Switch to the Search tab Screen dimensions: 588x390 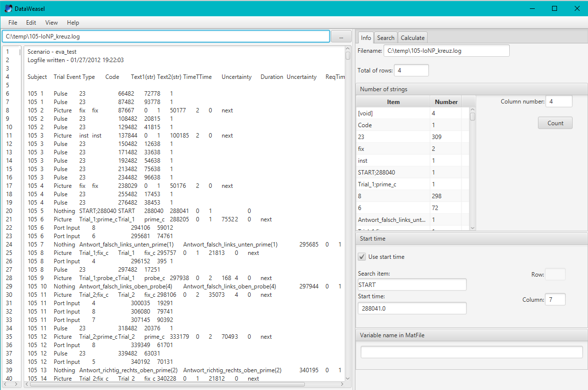386,37
